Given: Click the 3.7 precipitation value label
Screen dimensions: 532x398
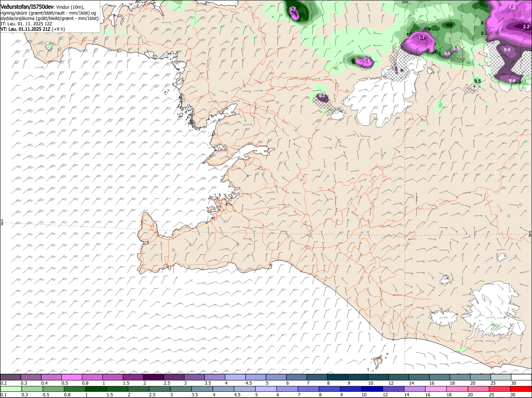Looking at the screenshot, I should [293, 9].
